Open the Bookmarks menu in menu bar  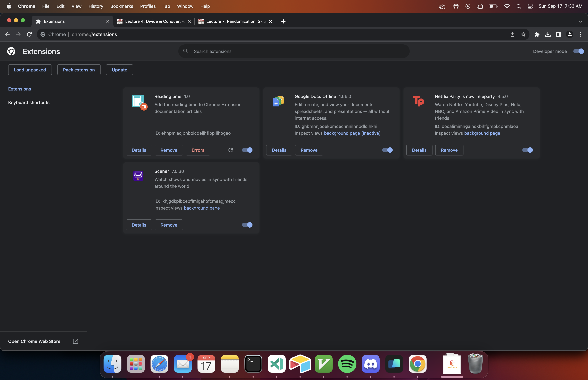(121, 6)
